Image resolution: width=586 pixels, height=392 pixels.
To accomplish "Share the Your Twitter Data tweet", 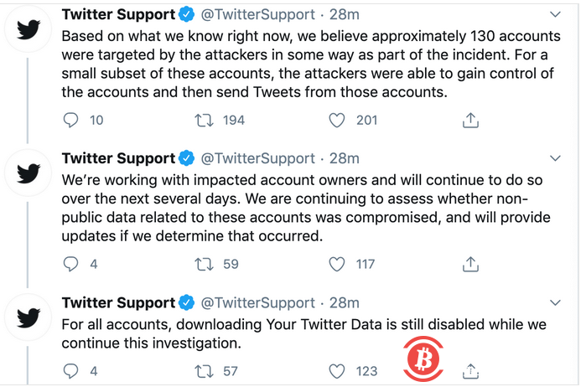I will (470, 370).
